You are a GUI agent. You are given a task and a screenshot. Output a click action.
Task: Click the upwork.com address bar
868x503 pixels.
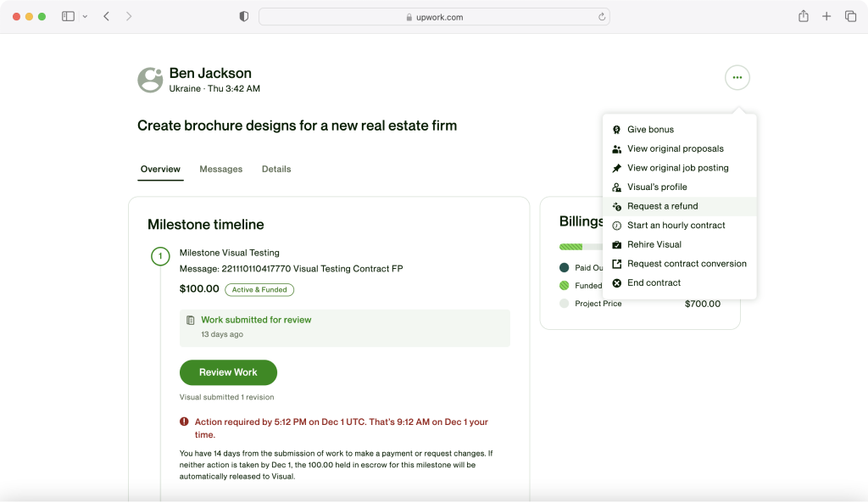pos(434,17)
